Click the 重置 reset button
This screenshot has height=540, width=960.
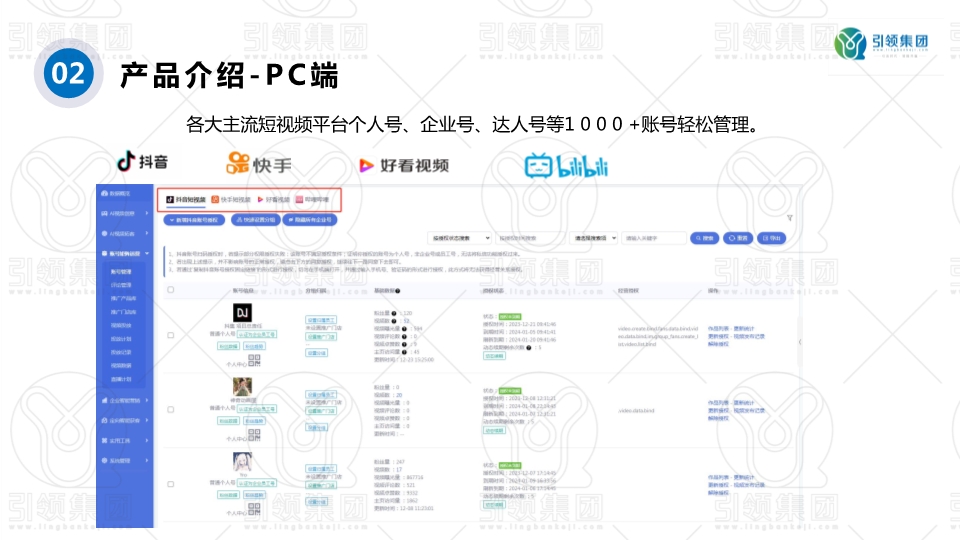[738, 238]
